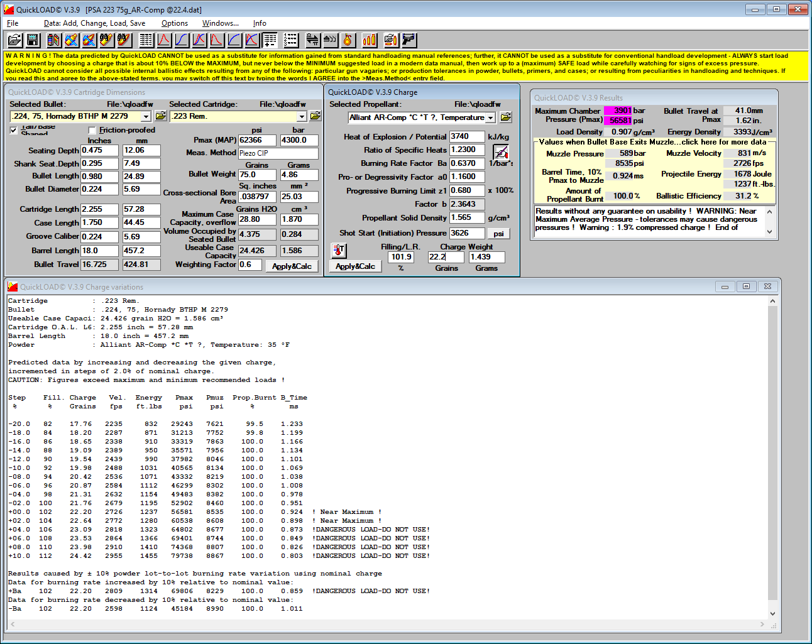
Task: Click the pencil icon near Specific Heats
Action: click(x=500, y=152)
